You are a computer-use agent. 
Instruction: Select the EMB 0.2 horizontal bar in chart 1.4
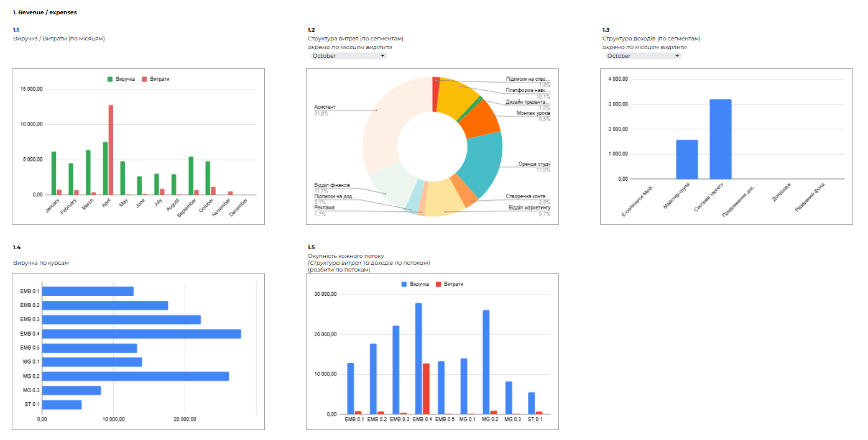[x=105, y=305]
